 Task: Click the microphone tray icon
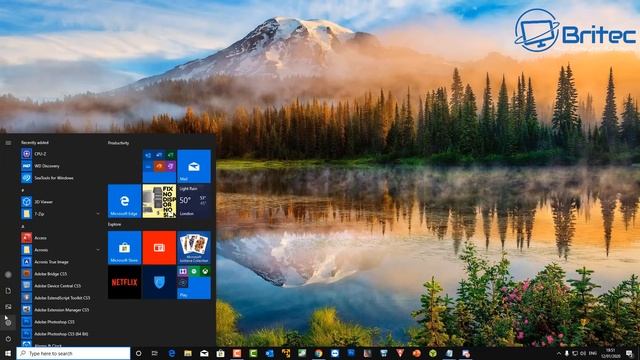click(567, 353)
